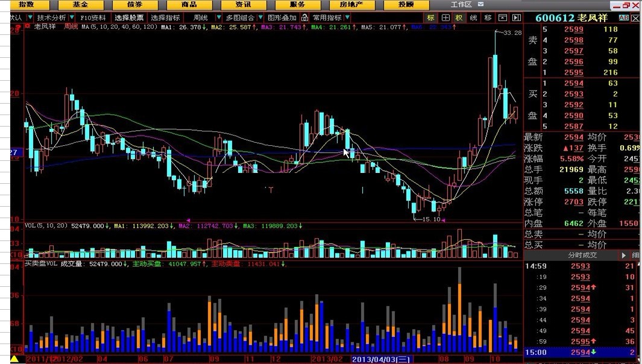Select the 移 move tool

(488, 17)
